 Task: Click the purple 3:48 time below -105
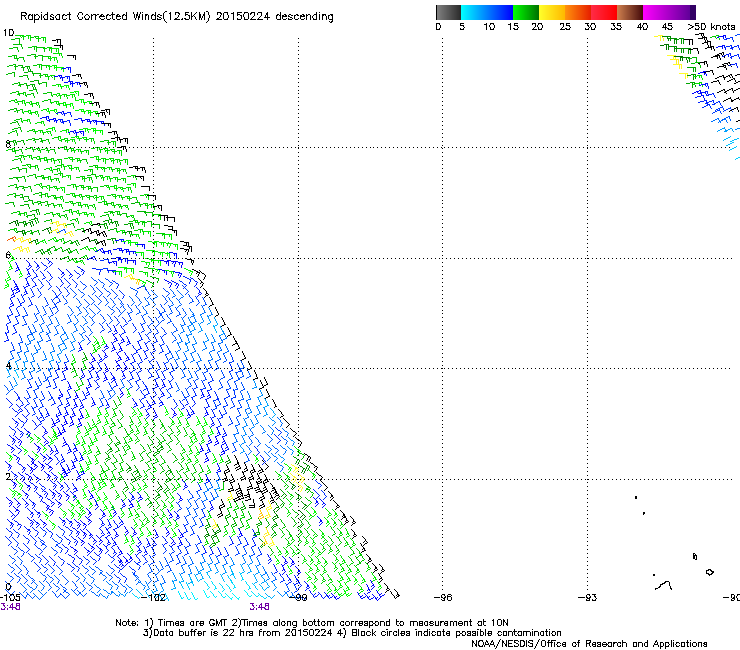[x=10, y=607]
